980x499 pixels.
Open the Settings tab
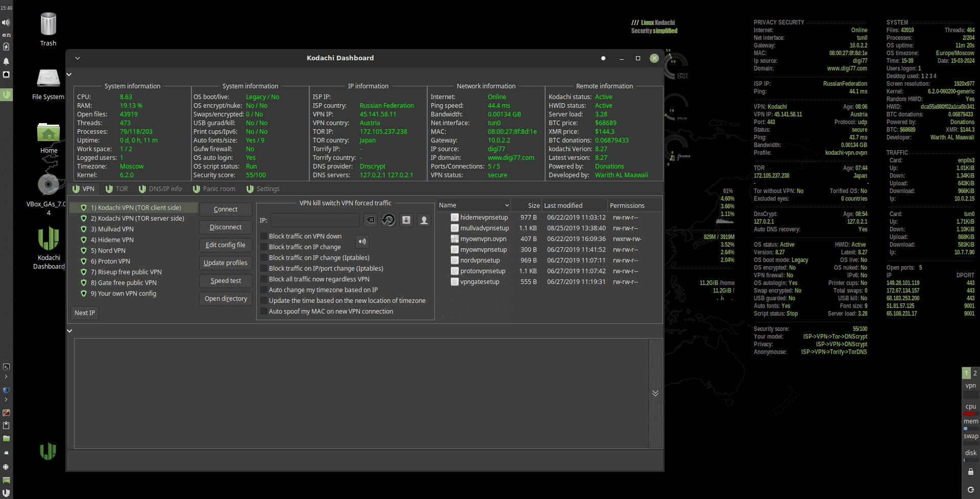coord(263,189)
